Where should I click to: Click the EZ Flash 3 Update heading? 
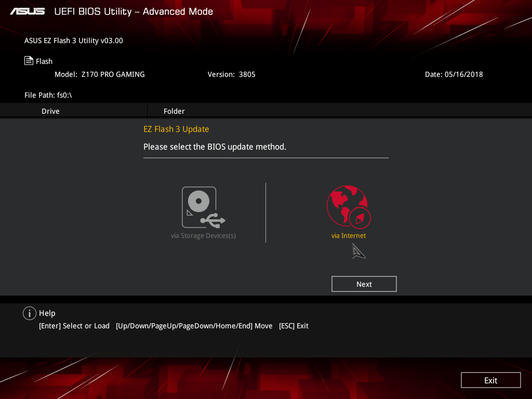[x=176, y=129]
